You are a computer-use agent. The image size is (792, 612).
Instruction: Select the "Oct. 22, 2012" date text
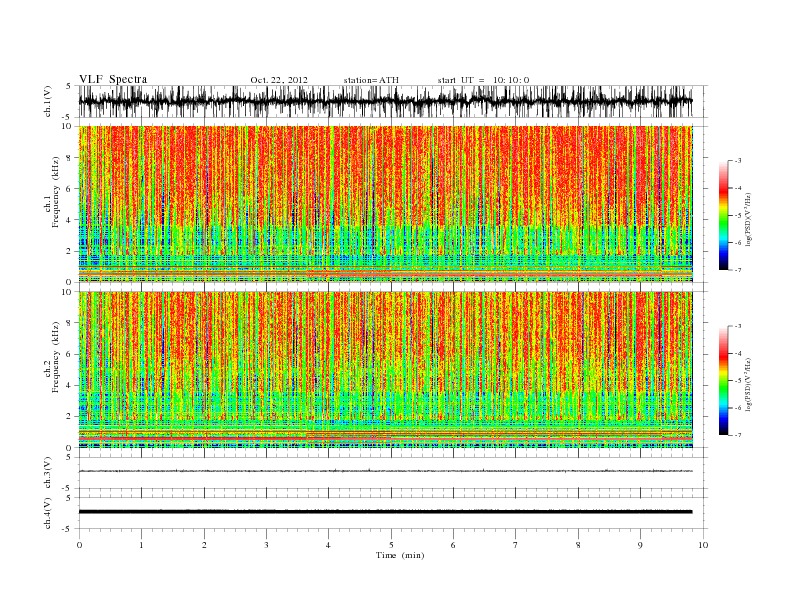[279, 80]
